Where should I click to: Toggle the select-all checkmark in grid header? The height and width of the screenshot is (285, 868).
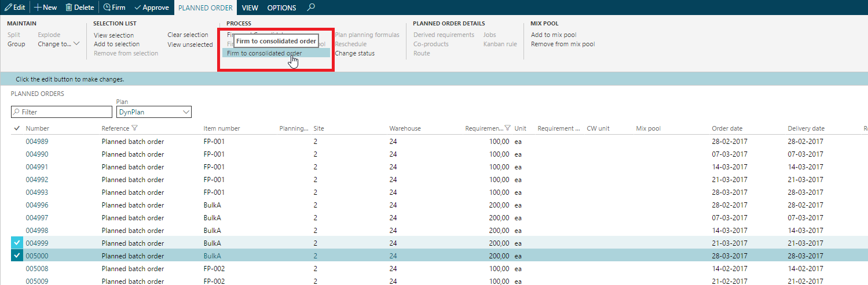[x=16, y=128]
